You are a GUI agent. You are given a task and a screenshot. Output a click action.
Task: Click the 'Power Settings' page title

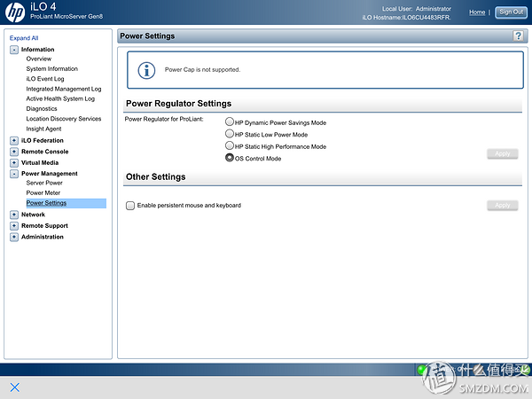tap(147, 36)
